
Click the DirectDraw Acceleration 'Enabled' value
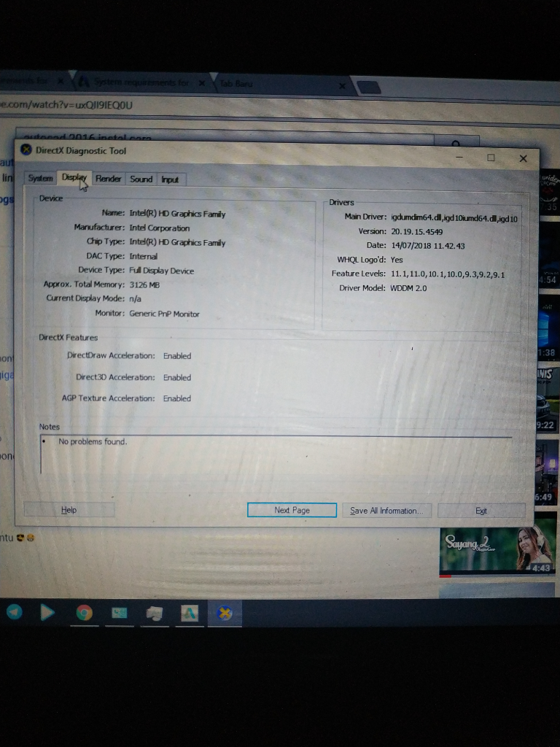pyautogui.click(x=177, y=356)
